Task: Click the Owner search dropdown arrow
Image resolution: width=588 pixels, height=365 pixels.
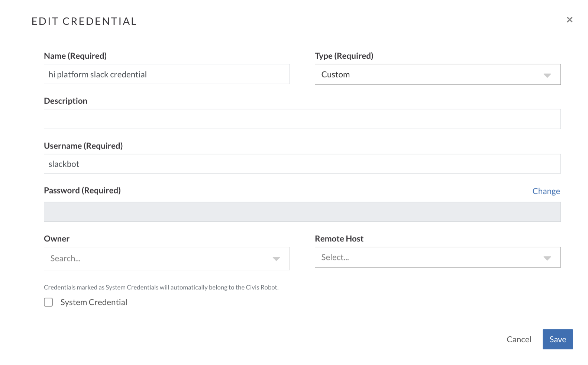Action: [x=276, y=259]
